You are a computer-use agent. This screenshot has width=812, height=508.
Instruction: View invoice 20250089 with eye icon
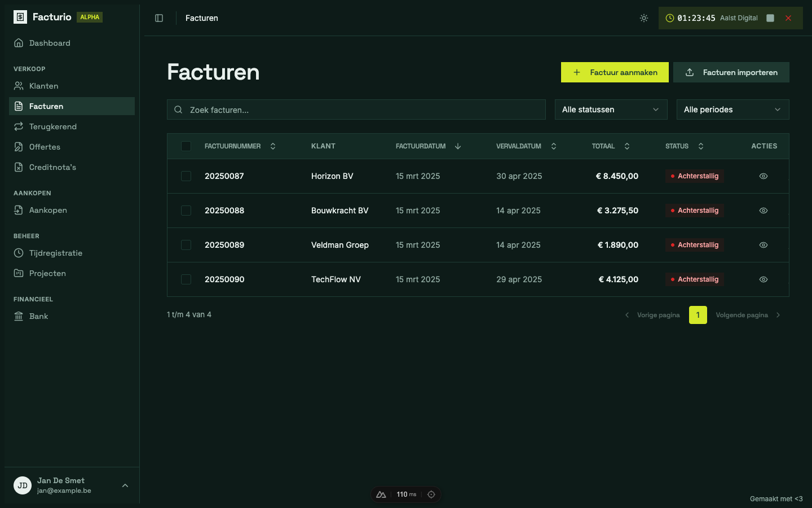764,245
